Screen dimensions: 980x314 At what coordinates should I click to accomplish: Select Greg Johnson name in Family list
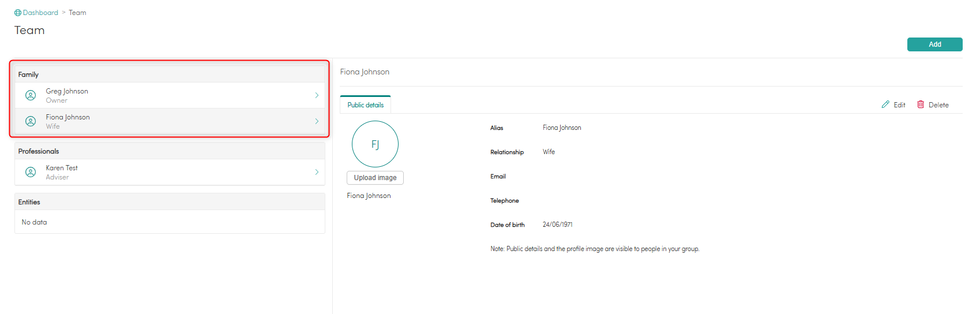click(67, 91)
